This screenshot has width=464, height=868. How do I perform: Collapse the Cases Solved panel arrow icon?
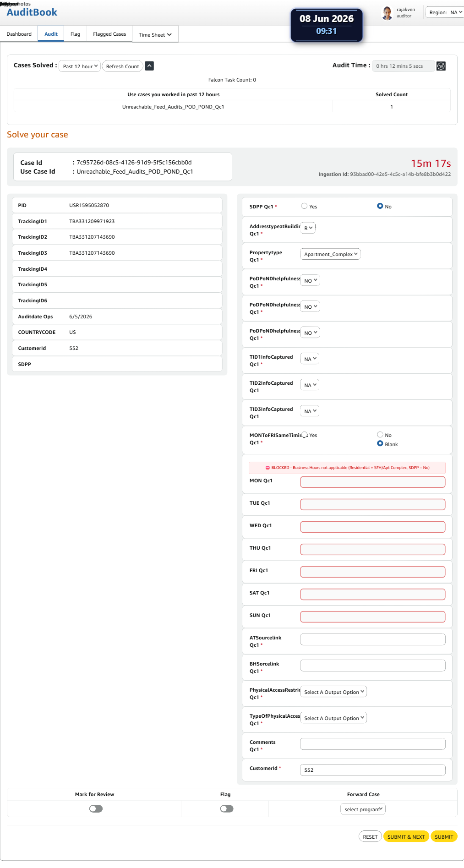pos(149,66)
